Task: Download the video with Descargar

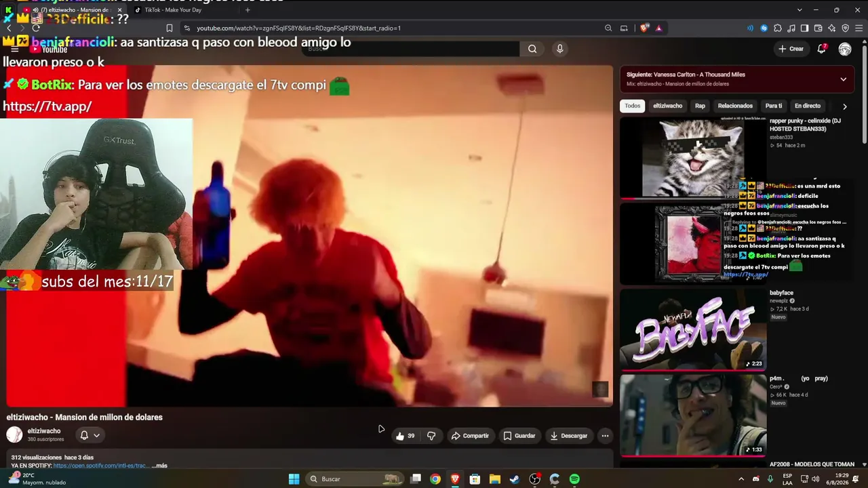Action: tap(569, 436)
